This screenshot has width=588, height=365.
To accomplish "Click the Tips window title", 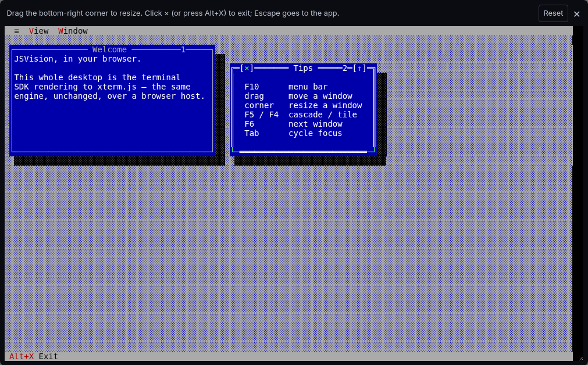I will tap(303, 68).
